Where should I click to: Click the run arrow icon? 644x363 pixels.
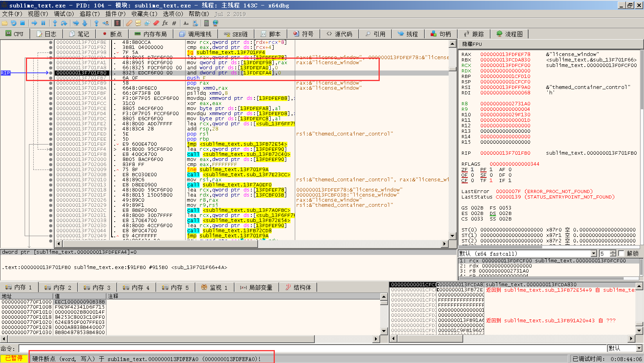click(x=34, y=23)
